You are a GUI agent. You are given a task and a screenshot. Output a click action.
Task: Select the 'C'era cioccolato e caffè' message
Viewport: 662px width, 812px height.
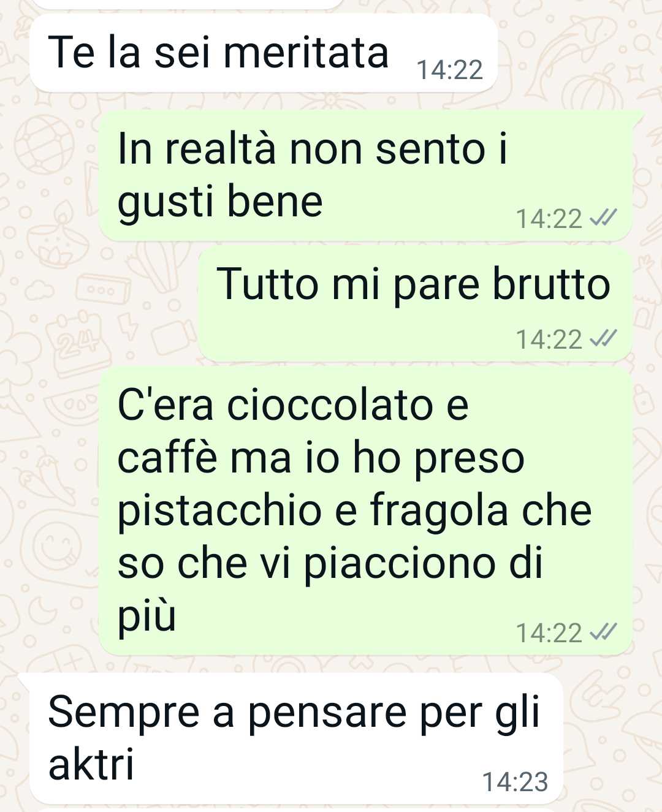pos(366,511)
